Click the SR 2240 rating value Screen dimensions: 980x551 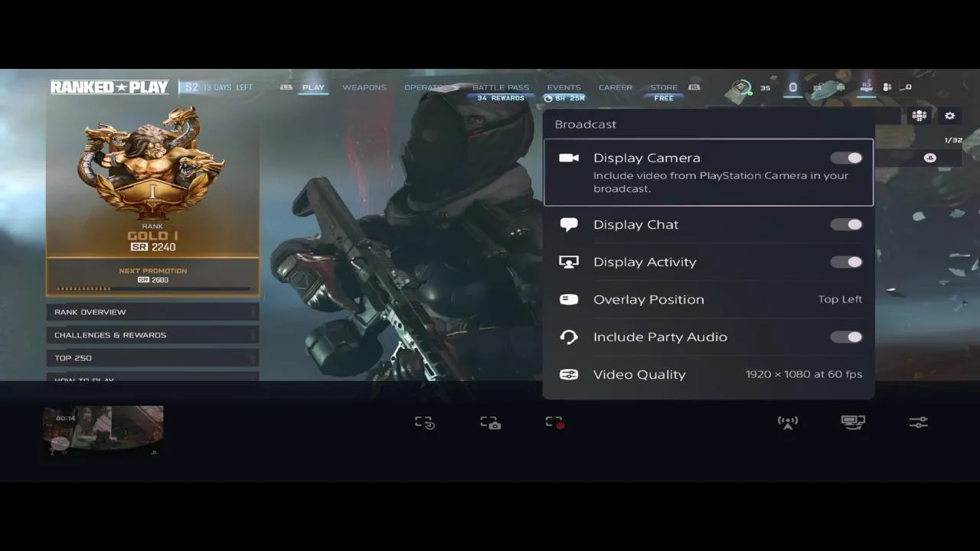153,247
